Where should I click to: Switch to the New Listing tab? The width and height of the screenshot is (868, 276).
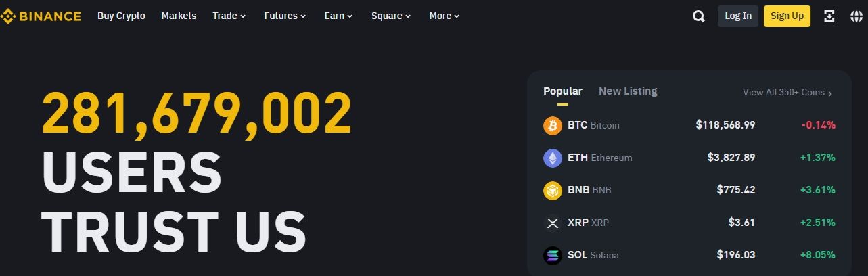(x=628, y=91)
